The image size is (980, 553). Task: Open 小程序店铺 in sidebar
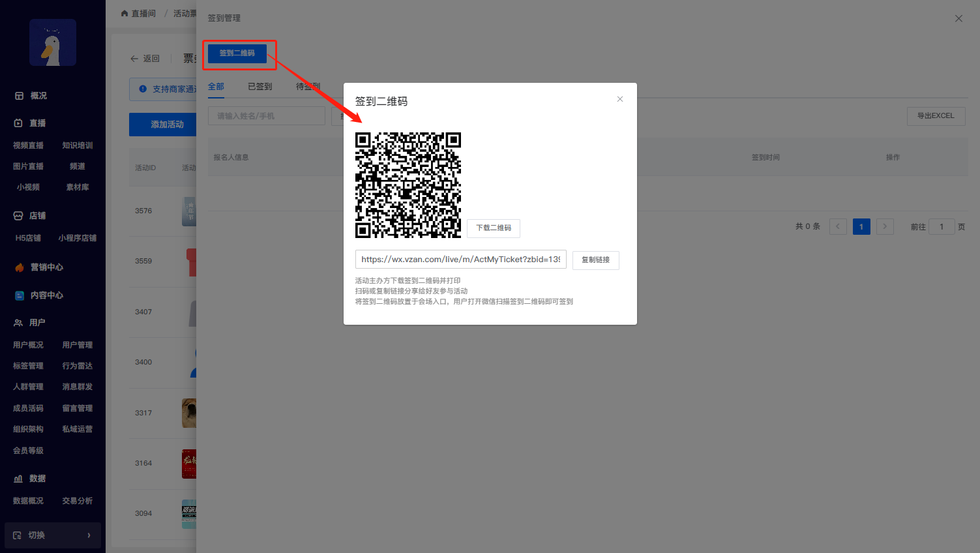click(x=78, y=238)
